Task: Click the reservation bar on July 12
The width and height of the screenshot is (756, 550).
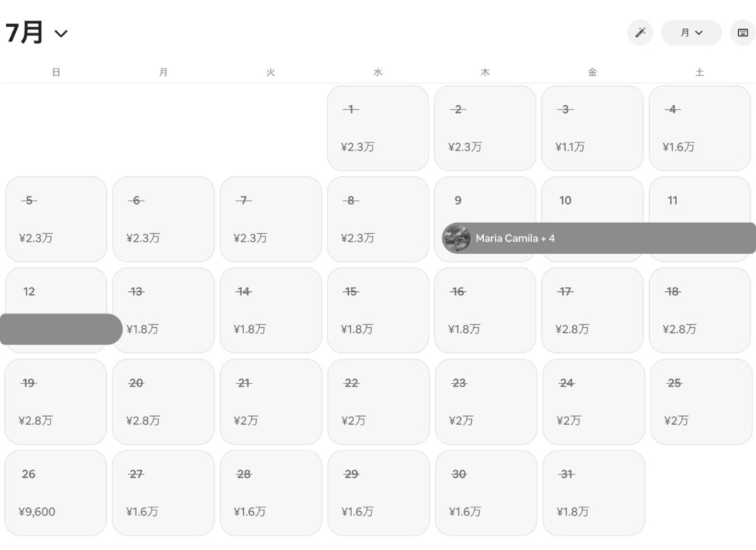Action: click(61, 329)
